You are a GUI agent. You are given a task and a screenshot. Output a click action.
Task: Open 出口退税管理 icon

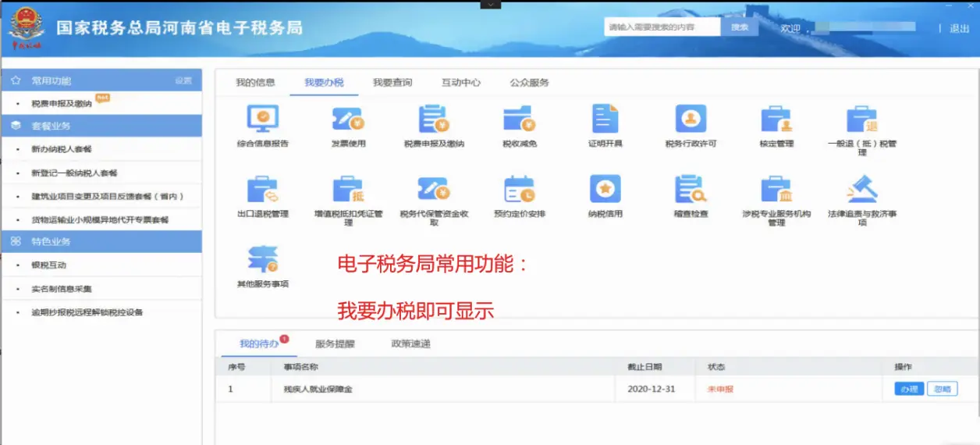[x=263, y=190]
